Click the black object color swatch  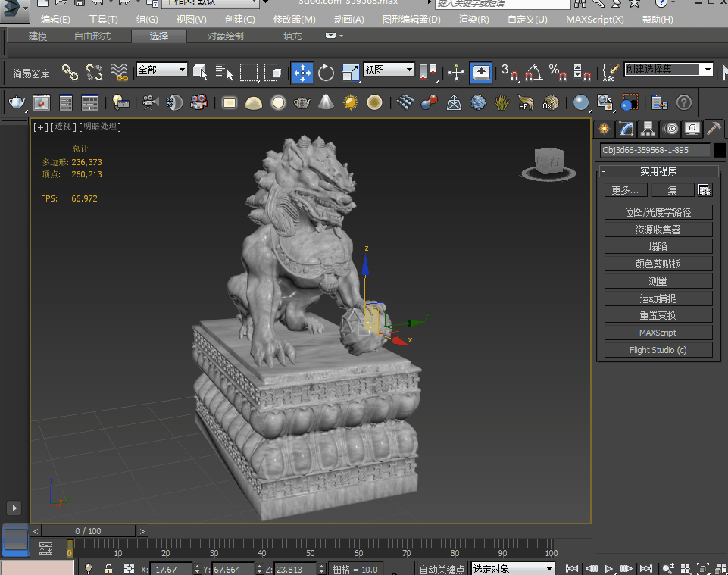720,150
